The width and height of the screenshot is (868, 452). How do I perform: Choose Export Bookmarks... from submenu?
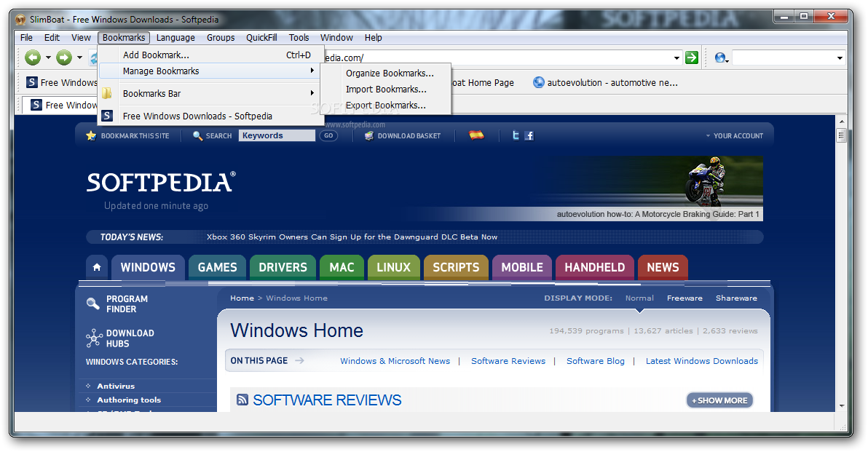(x=386, y=105)
